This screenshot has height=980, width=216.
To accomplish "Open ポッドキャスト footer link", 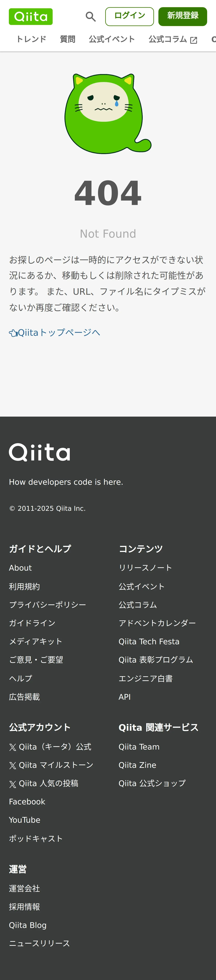I will (x=36, y=839).
